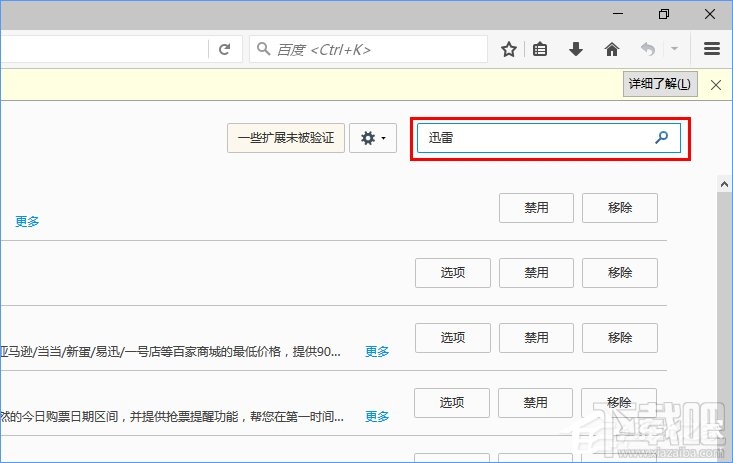733x463 pixels.
Task: Click 选项 for the second extension
Action: (453, 273)
